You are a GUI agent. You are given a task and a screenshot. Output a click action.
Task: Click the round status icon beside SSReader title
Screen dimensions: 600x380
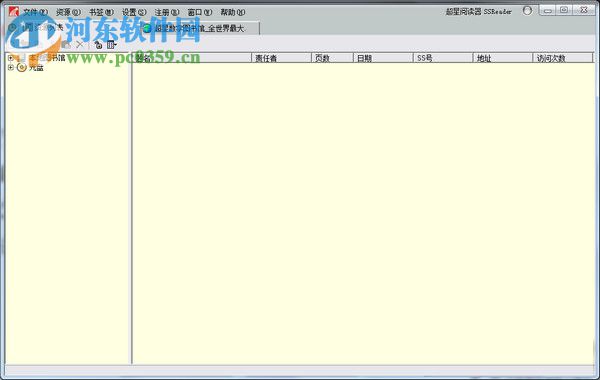(527, 11)
